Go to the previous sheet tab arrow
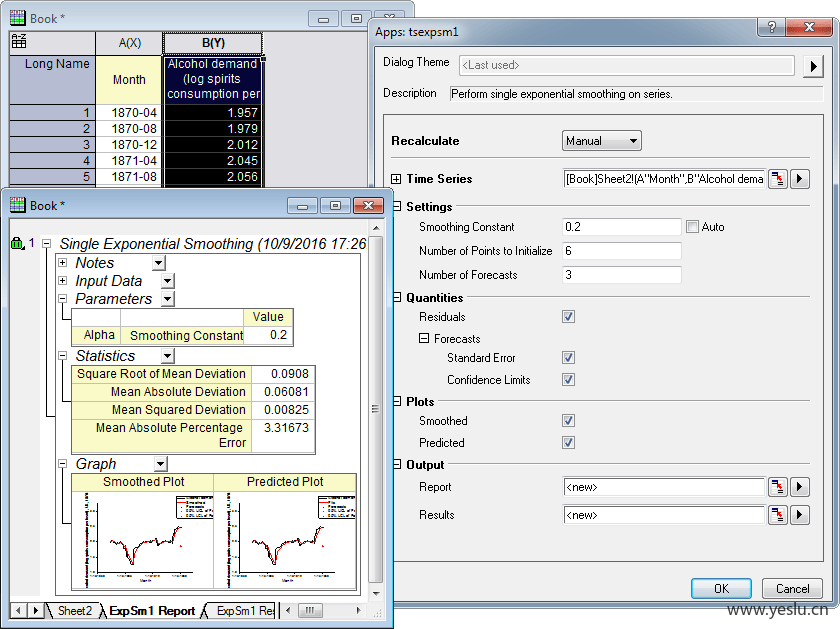Viewport: 840px width, 629px height. (x=19, y=610)
